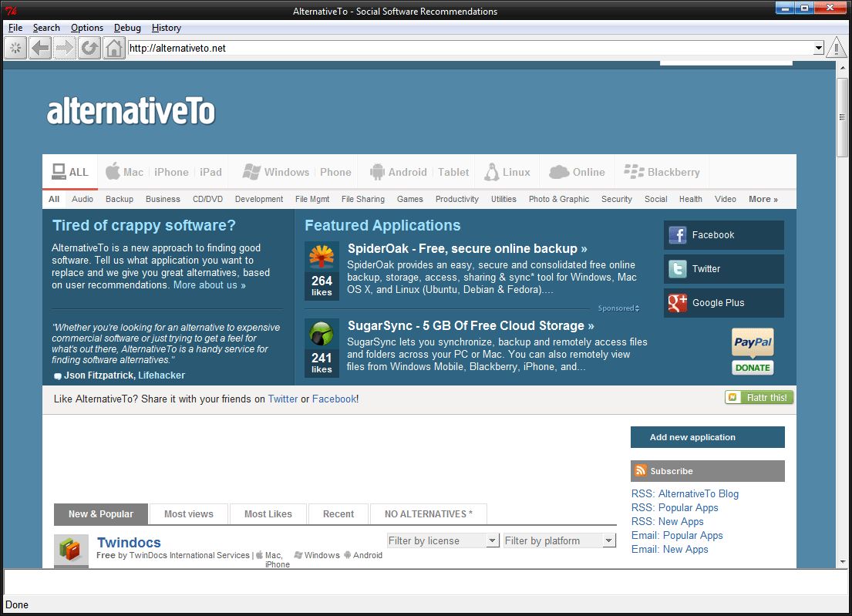
Task: Select the Blackberry platform filter icon
Action: coord(633,171)
